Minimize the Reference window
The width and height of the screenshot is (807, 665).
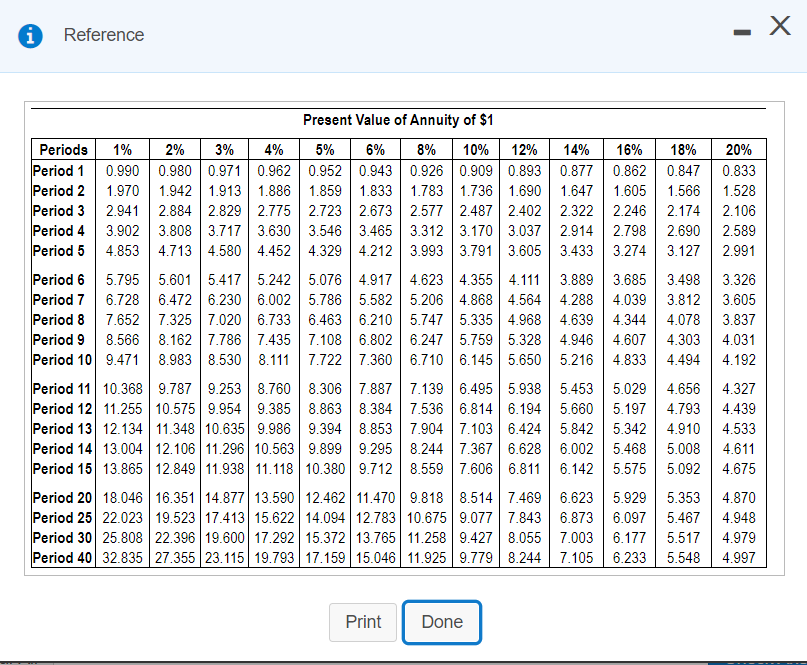coord(741,31)
